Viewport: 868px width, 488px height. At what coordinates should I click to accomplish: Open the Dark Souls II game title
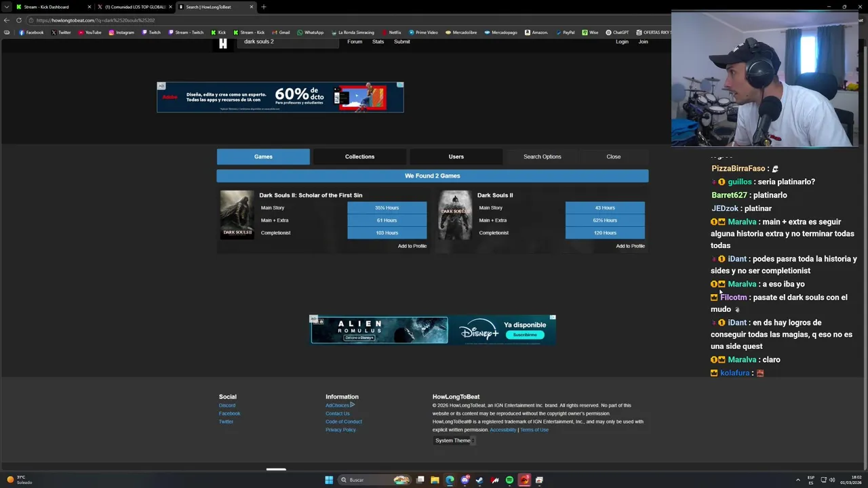click(495, 195)
